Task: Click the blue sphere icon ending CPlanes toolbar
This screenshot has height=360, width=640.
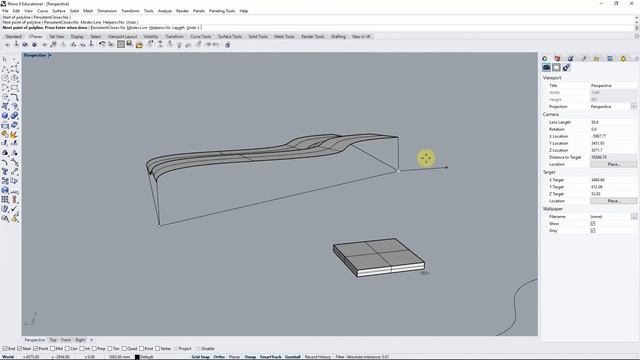Action: (227, 44)
